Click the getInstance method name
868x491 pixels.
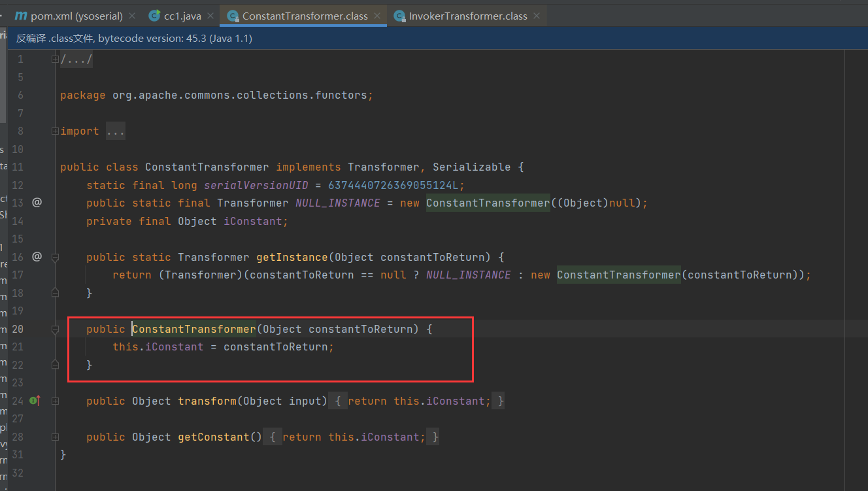pyautogui.click(x=292, y=257)
